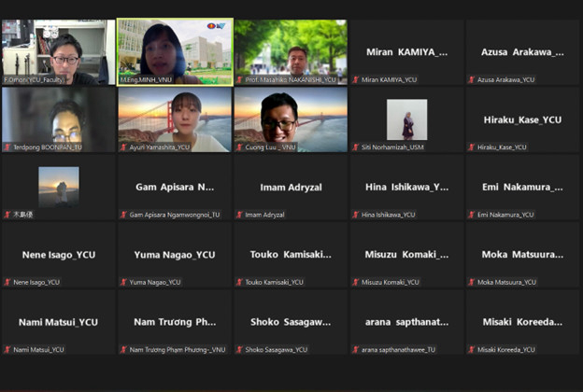Click muted mic icon beside Imam Adryzal label
Viewport: 583px width, 392px height.
pos(239,215)
